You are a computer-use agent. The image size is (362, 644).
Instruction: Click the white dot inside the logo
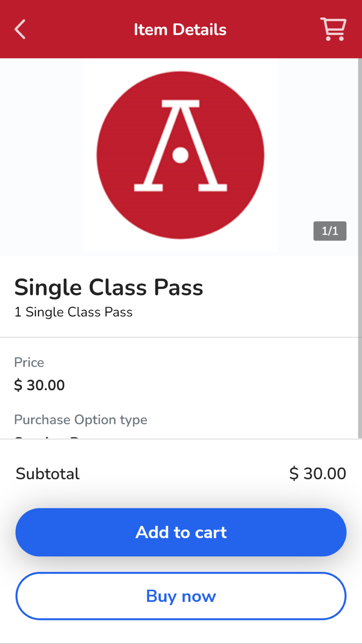click(180, 155)
